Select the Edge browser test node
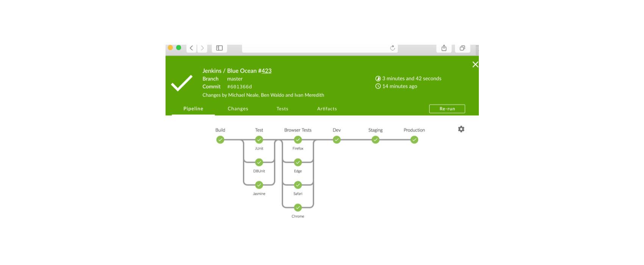 tap(298, 162)
